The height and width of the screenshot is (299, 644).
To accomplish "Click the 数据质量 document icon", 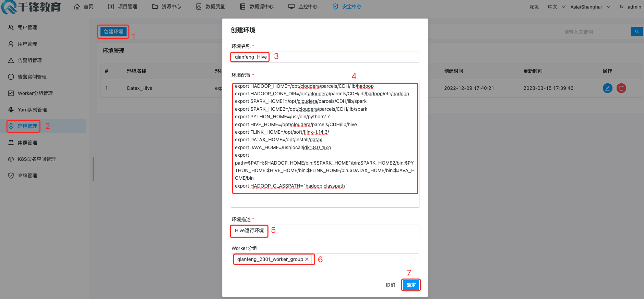I will tap(199, 7).
